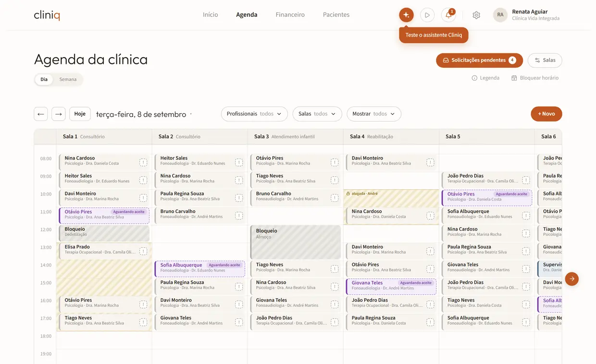Image resolution: width=596 pixels, height=364 pixels.
Task: Open pending Giovana Teles appointment in Sala 4
Action: (391, 287)
